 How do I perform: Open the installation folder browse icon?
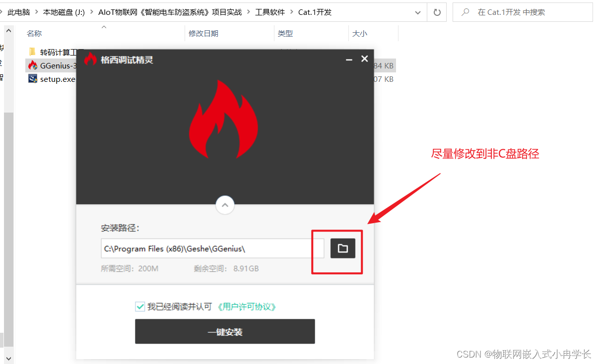tap(343, 248)
